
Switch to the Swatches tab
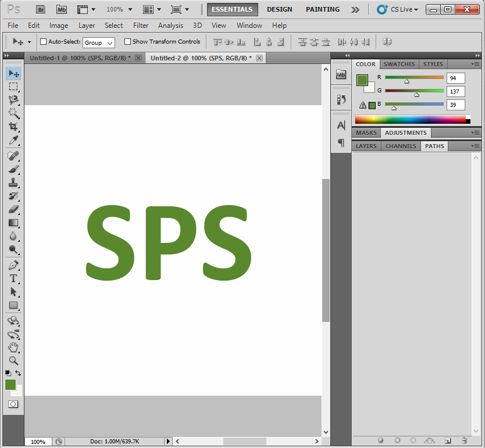400,64
